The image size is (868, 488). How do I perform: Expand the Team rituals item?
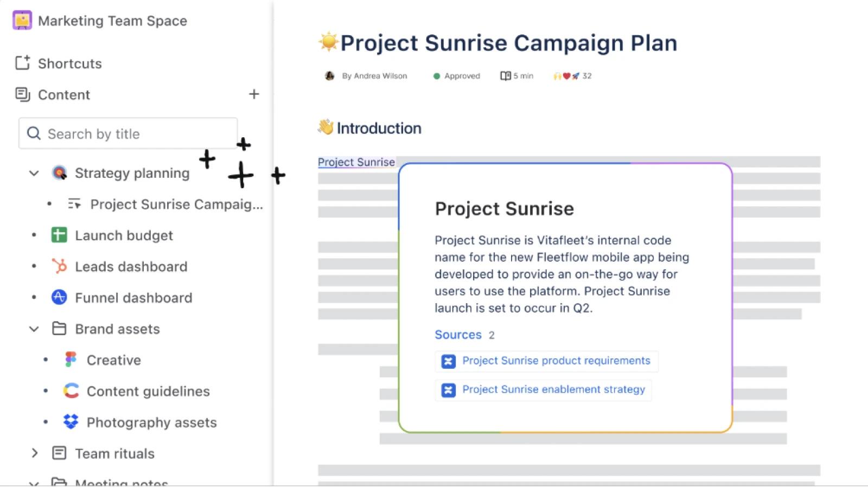point(34,453)
